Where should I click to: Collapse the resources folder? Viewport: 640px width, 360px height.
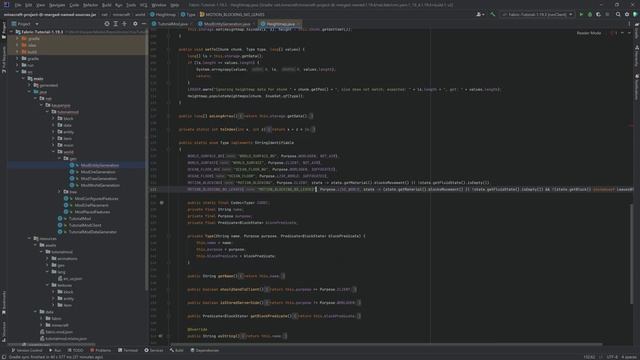coord(29,238)
